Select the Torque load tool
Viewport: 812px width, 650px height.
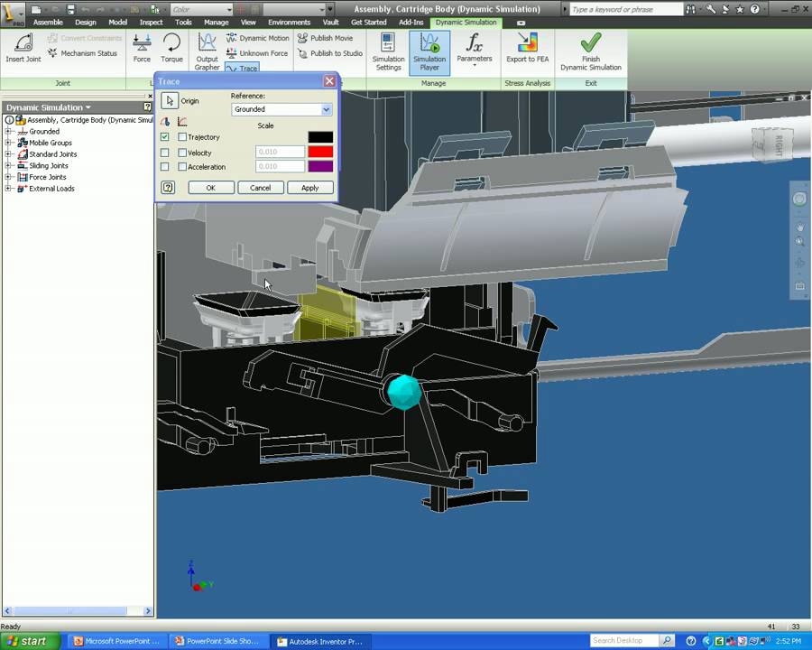pyautogui.click(x=171, y=48)
